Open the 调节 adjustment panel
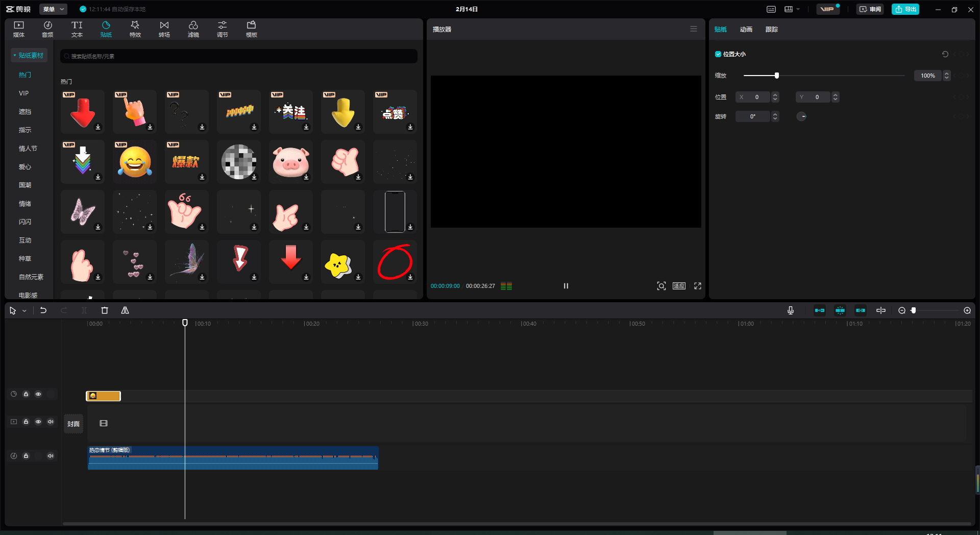 (223, 29)
